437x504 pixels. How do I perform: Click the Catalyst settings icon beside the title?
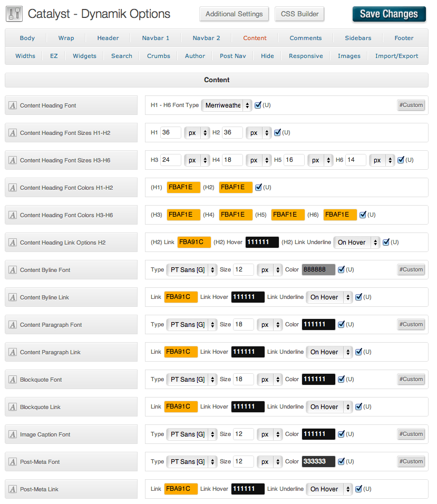[x=14, y=14]
